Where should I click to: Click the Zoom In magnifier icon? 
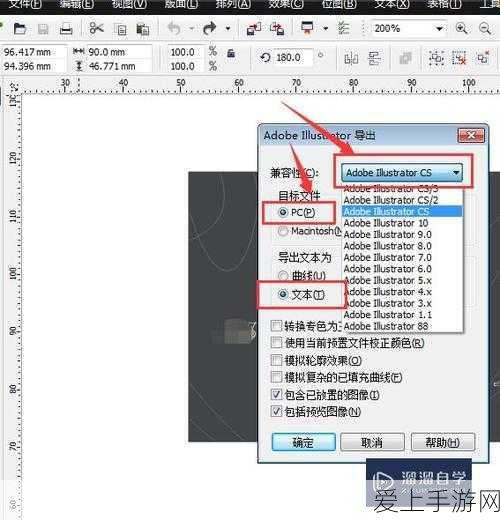[461, 28]
